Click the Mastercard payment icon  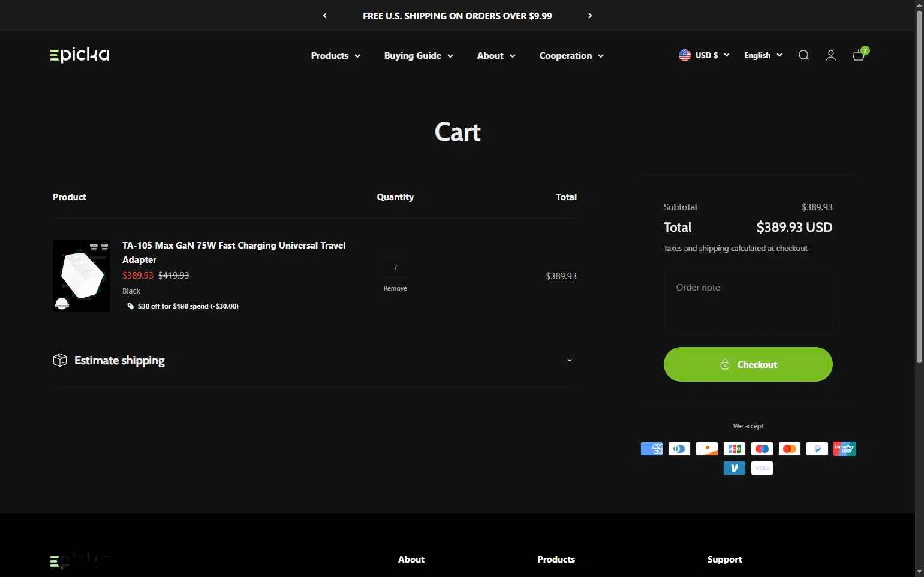tap(790, 449)
